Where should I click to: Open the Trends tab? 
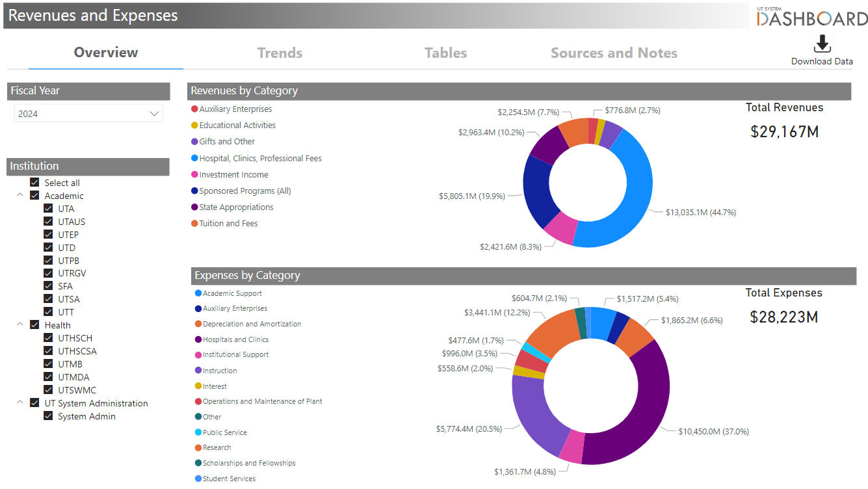[x=280, y=53]
